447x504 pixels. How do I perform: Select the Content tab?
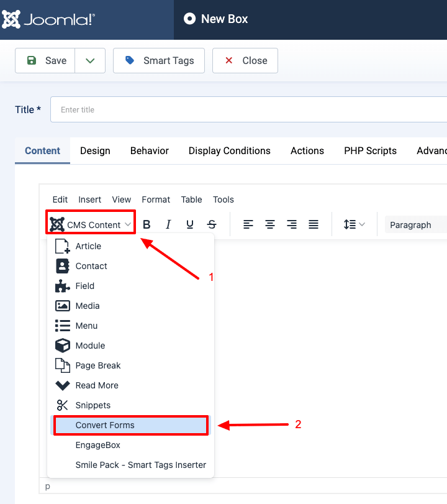pos(42,151)
